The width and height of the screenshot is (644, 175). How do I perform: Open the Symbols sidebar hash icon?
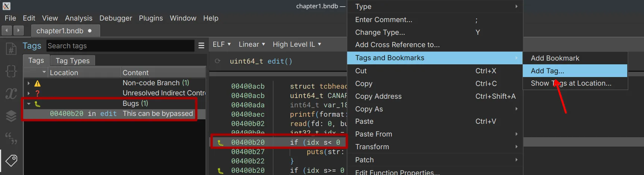coord(11,49)
